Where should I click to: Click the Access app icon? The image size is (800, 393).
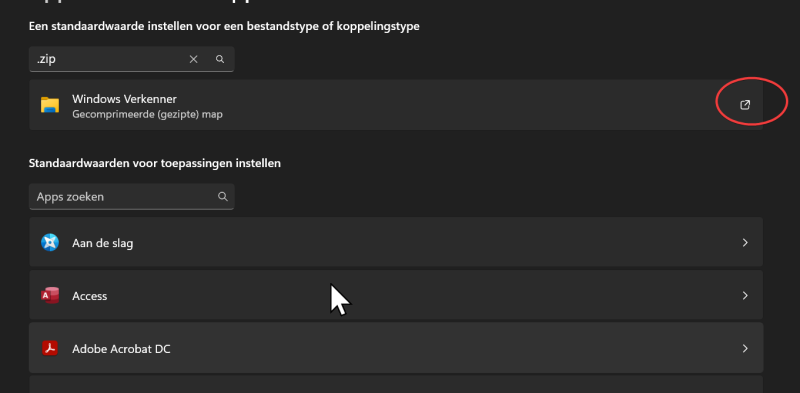[x=50, y=296]
